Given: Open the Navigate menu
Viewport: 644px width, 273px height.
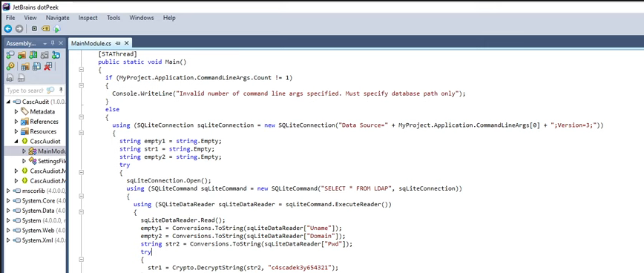Looking at the screenshot, I should click(x=58, y=18).
